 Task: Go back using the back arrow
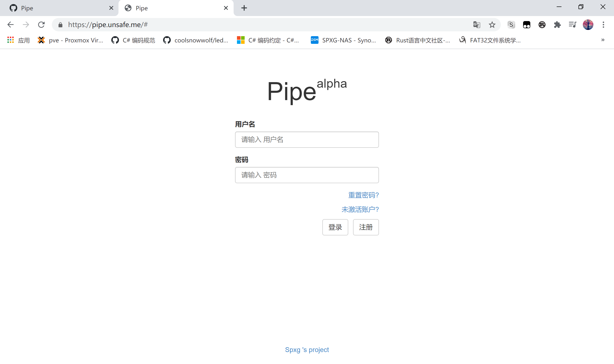(11, 25)
